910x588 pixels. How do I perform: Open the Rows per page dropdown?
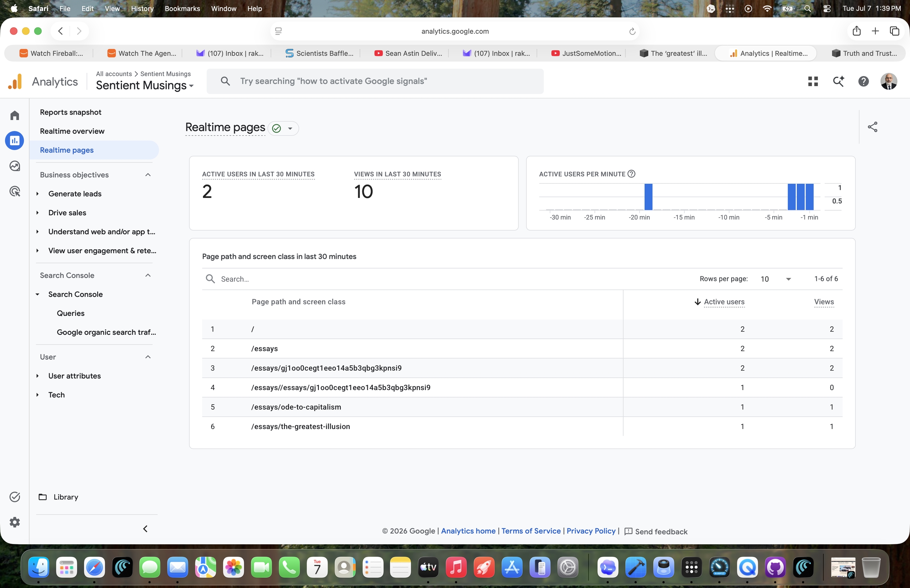pyautogui.click(x=776, y=279)
